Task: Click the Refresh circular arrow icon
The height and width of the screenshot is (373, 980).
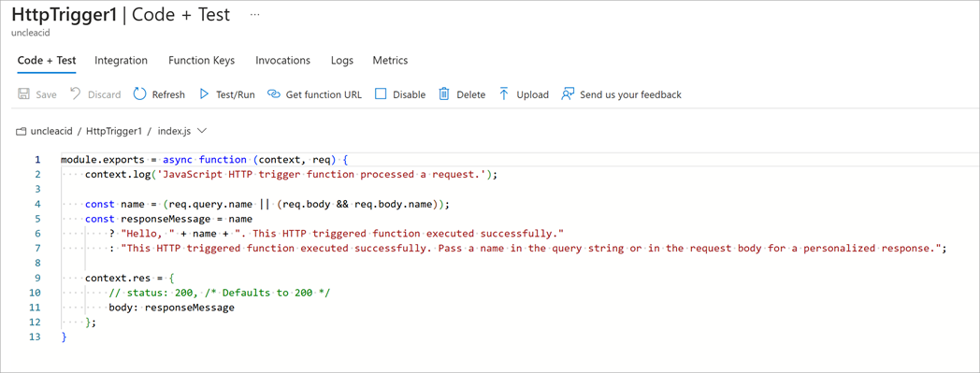Action: coord(140,94)
